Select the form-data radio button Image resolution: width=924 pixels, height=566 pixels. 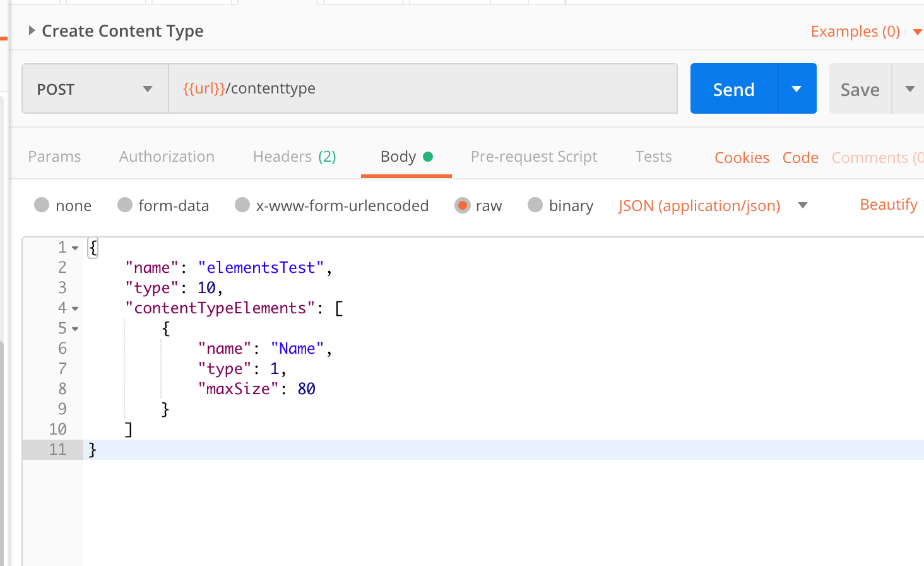125,205
